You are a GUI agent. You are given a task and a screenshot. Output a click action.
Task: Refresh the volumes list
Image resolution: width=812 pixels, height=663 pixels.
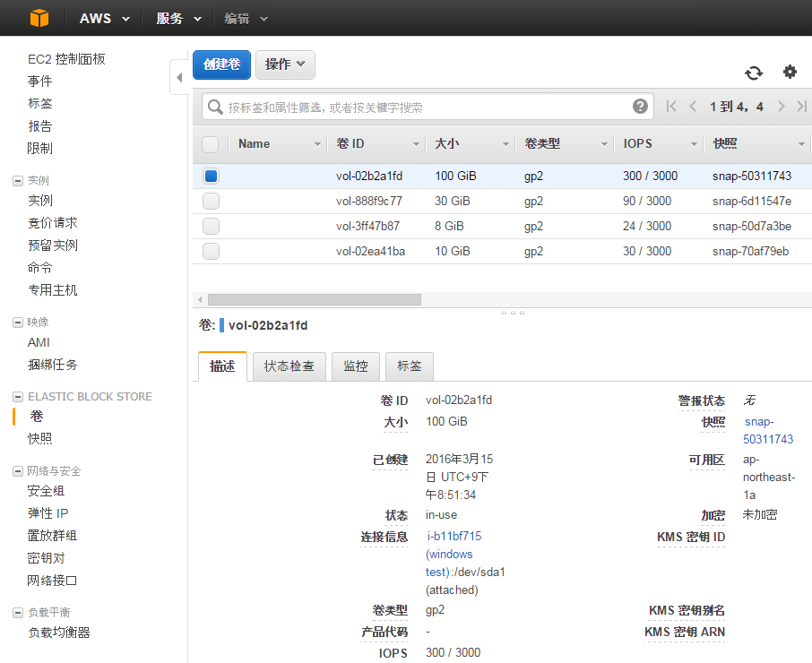754,73
